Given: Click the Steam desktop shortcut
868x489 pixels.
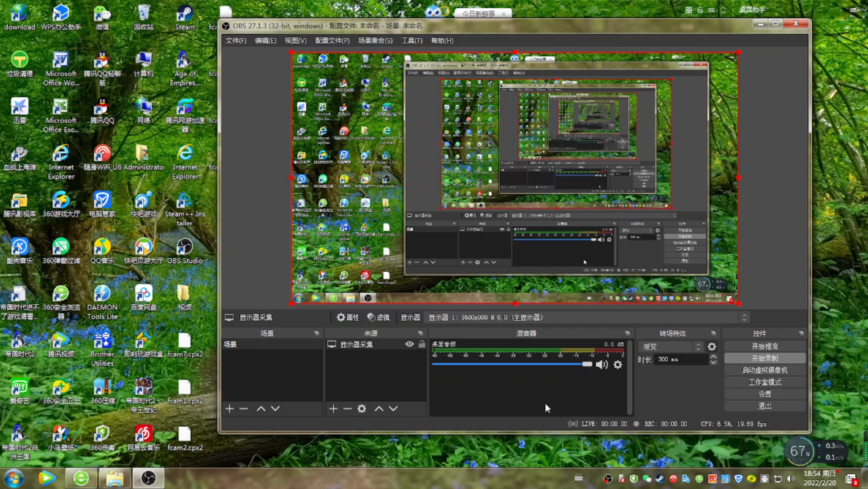Looking at the screenshot, I should click(185, 17).
